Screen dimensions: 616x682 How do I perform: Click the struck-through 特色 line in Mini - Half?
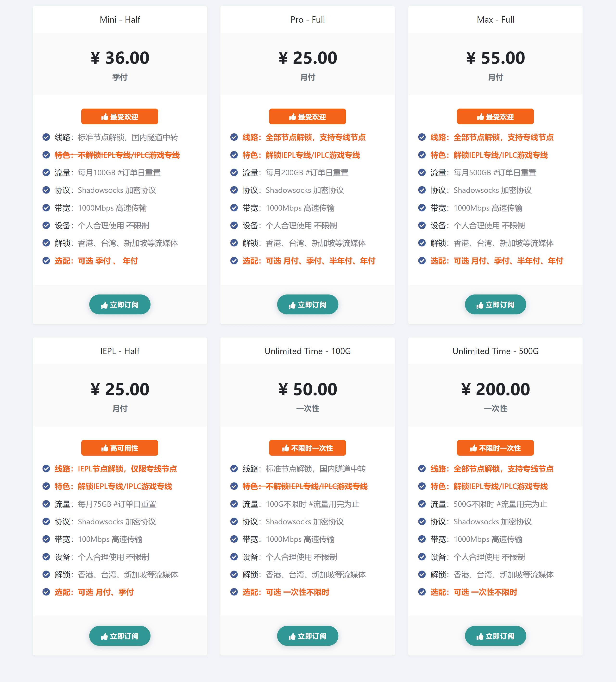click(x=117, y=155)
